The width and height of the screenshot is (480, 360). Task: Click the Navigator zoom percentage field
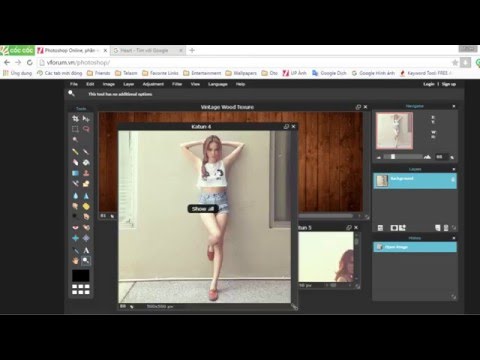(441, 157)
